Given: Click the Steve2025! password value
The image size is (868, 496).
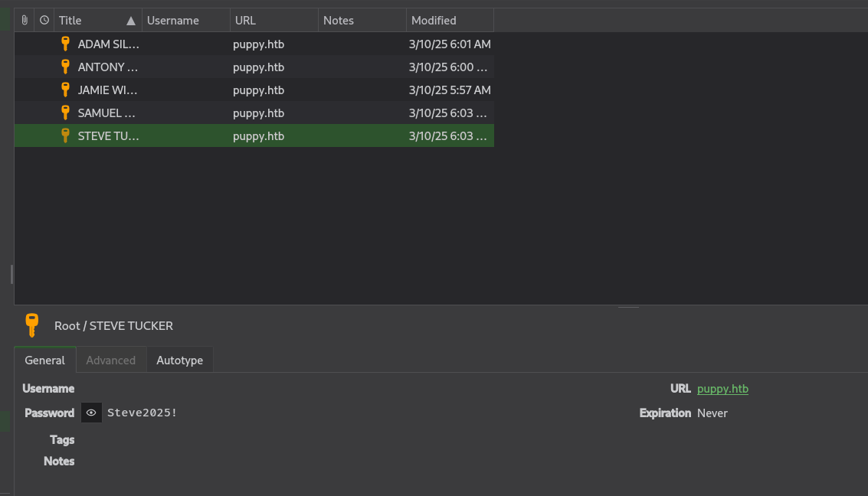Looking at the screenshot, I should 142,413.
